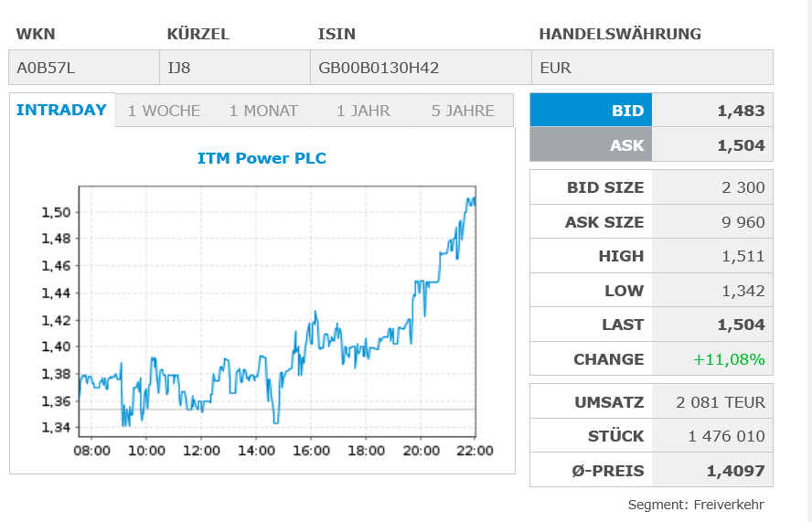Image resolution: width=812 pixels, height=522 pixels.
Task: Click the HIGH label
Action: pos(621,256)
